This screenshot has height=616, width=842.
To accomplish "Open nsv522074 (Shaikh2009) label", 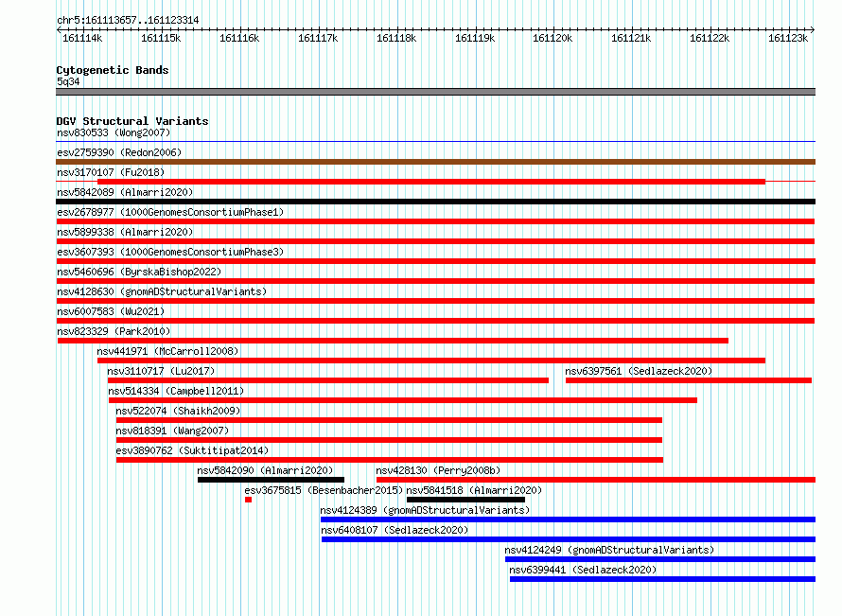I will [178, 411].
